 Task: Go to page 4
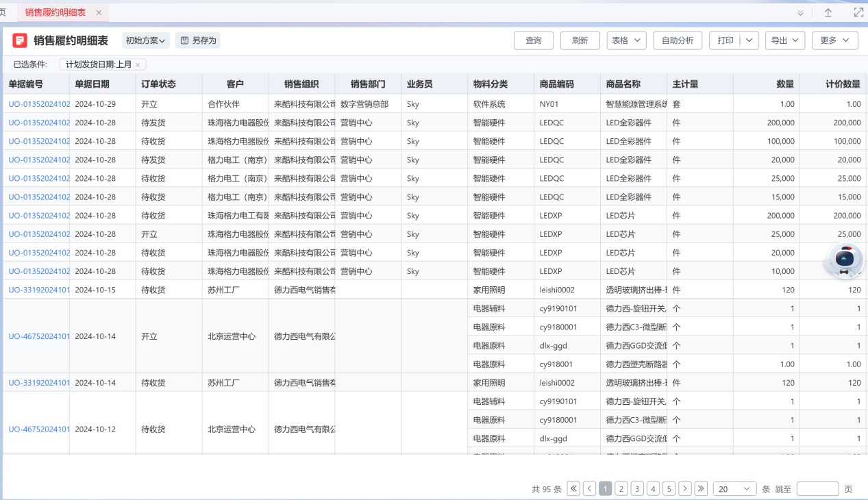pyautogui.click(x=653, y=488)
